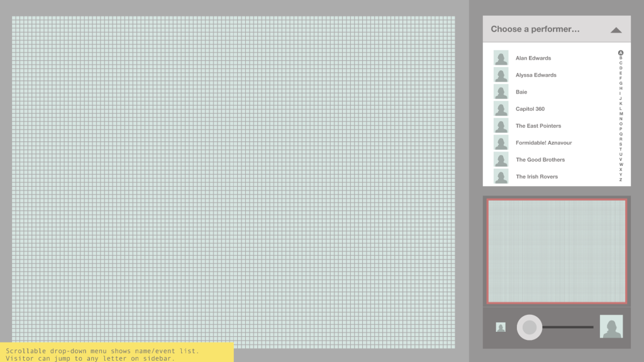Click the round zoom slider handle

(530, 327)
